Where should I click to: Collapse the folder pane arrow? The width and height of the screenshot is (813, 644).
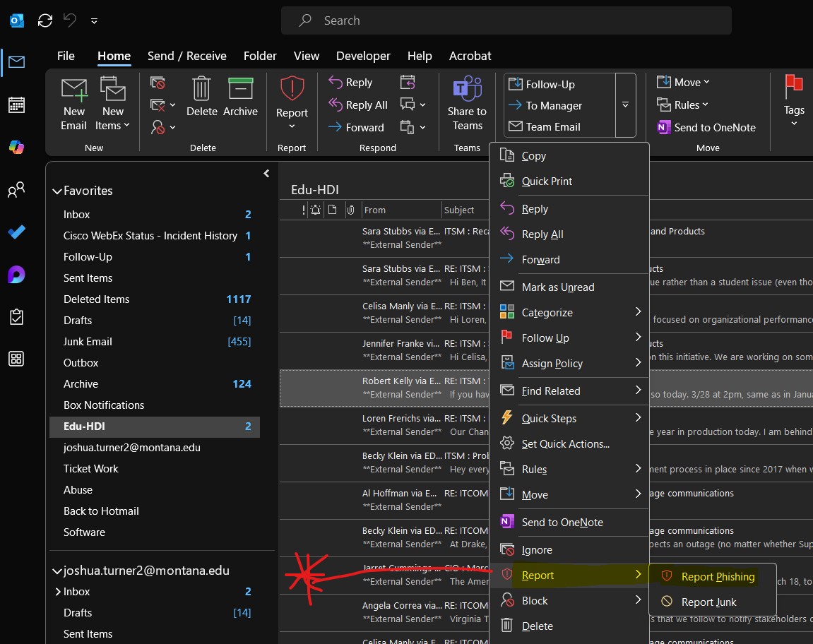click(266, 173)
